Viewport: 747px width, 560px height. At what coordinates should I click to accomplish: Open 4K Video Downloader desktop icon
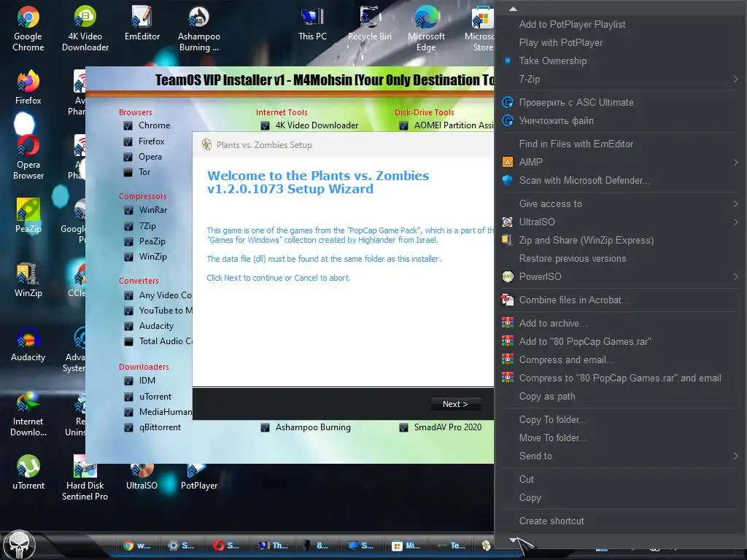tap(85, 28)
